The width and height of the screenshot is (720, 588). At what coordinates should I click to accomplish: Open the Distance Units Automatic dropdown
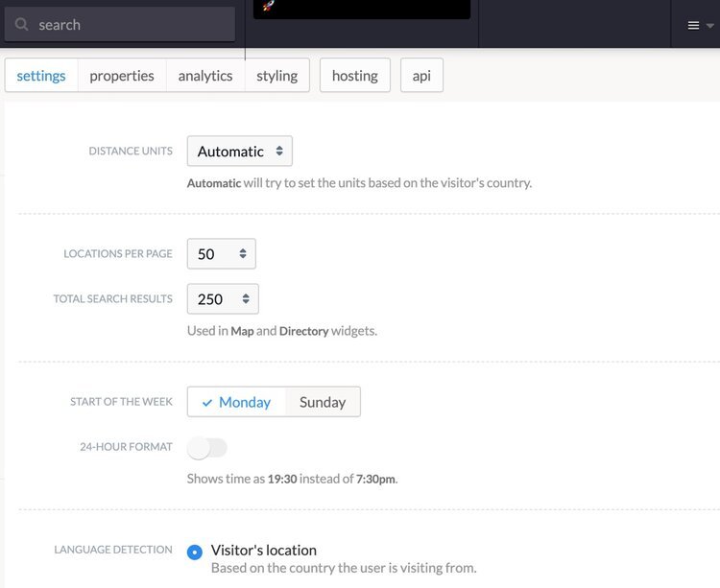pyautogui.click(x=240, y=151)
